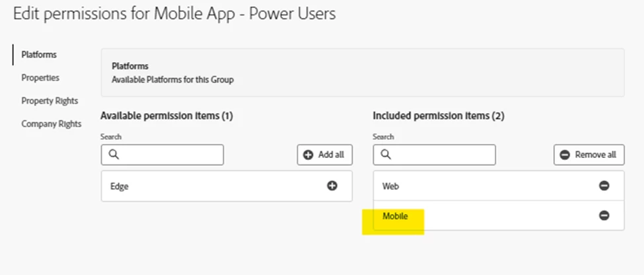The image size is (644, 275).
Task: Select the Edge platform row
Action: [227, 186]
